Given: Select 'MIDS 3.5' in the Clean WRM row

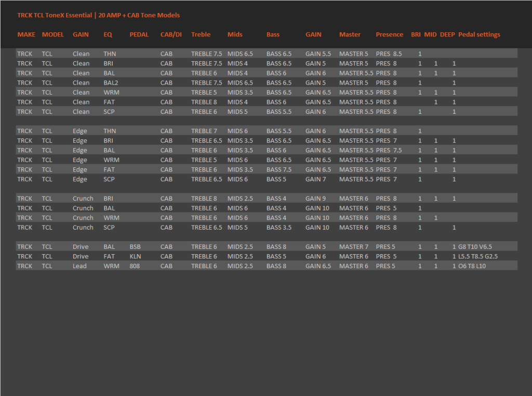Looking at the screenshot, I should [x=240, y=93].
